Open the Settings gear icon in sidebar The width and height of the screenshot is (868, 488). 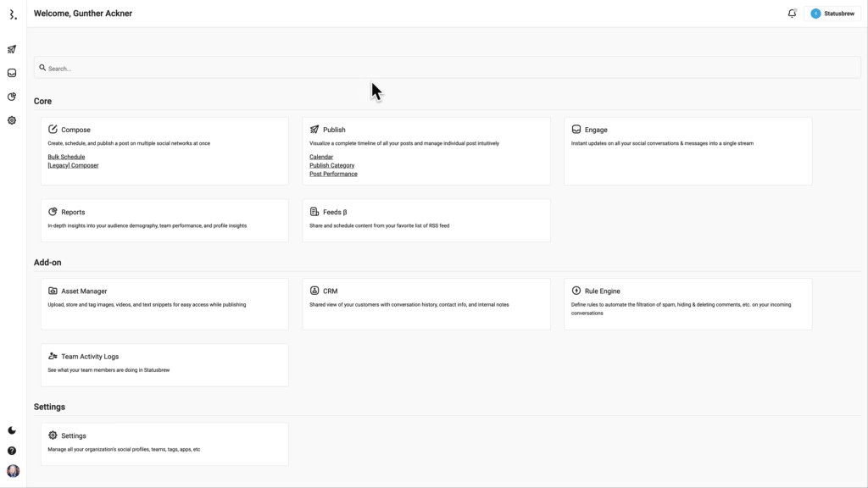(x=11, y=119)
